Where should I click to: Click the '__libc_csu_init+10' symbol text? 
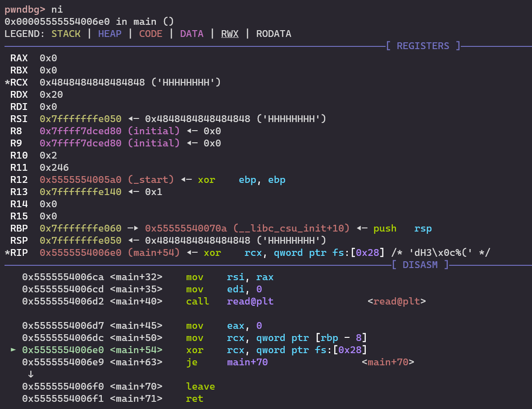point(291,228)
